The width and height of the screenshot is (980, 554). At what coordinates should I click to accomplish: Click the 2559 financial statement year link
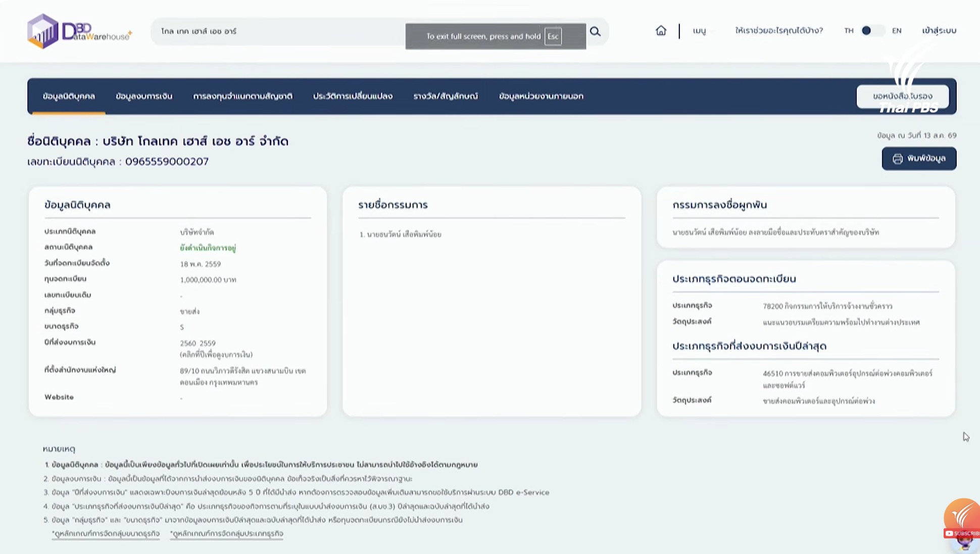(x=208, y=343)
